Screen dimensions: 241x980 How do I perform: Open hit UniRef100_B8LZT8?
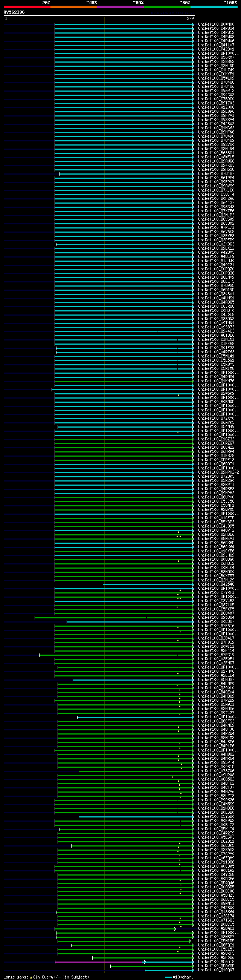pyautogui.click(x=216, y=796)
